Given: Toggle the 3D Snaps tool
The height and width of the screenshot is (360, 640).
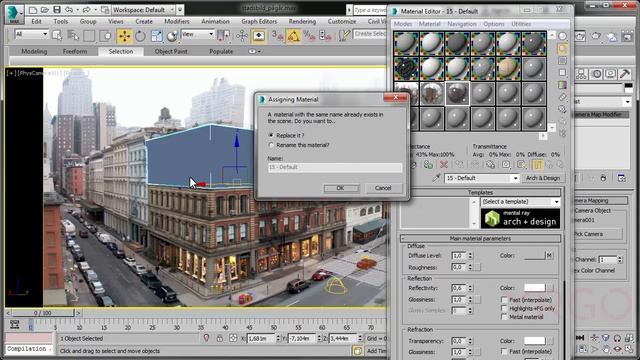Looking at the screenshot, I should (x=278, y=36).
